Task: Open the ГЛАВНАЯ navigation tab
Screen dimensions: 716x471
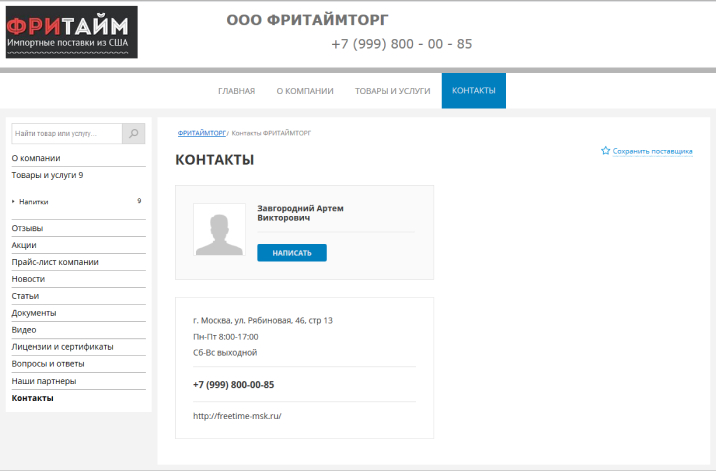Action: [x=237, y=91]
